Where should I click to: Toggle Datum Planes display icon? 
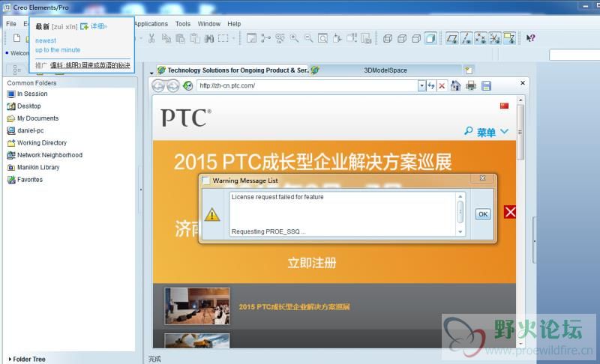(452, 37)
